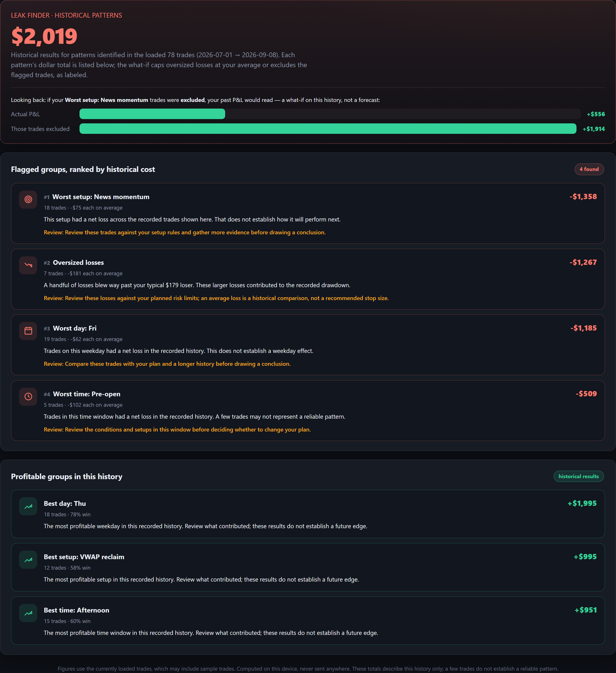Click '18 trades · 78% win' stat
616x673 pixels.
tap(67, 514)
